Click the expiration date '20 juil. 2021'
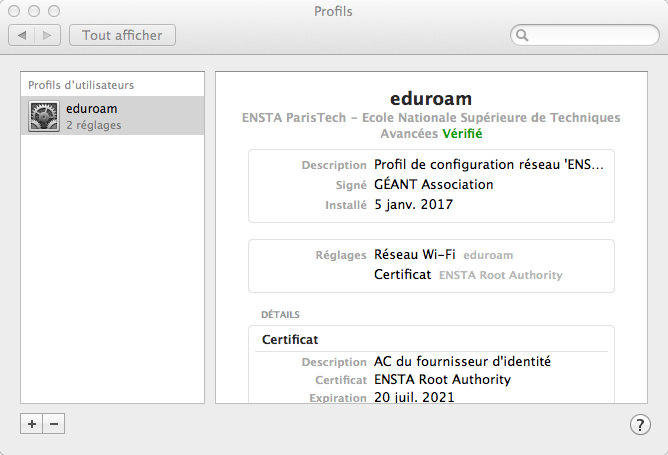This screenshot has height=455, width=668. [414, 397]
